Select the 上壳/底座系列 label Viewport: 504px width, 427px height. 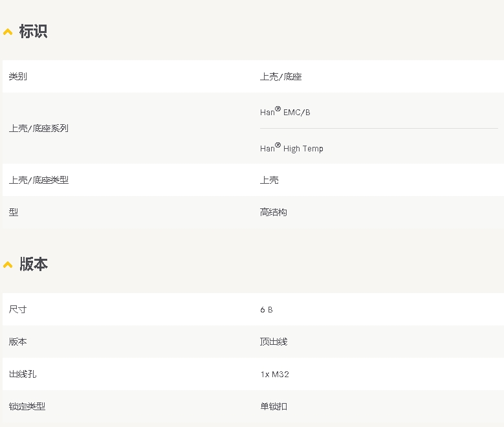(39, 128)
